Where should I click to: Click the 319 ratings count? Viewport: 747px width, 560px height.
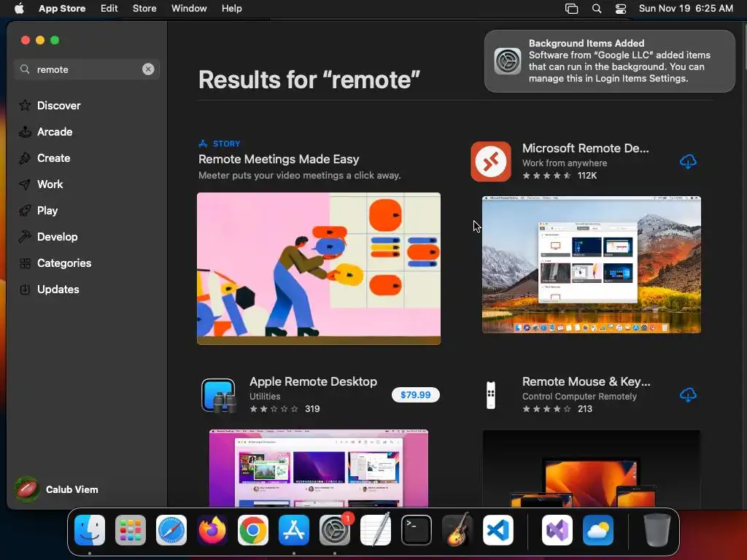[x=312, y=409]
